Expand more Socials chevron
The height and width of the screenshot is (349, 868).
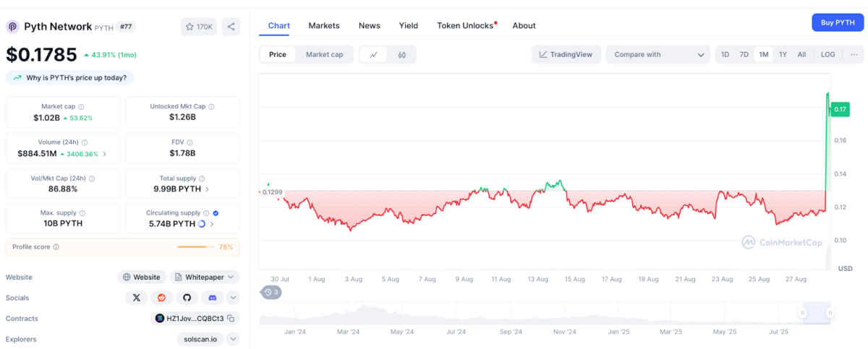pyautogui.click(x=233, y=297)
